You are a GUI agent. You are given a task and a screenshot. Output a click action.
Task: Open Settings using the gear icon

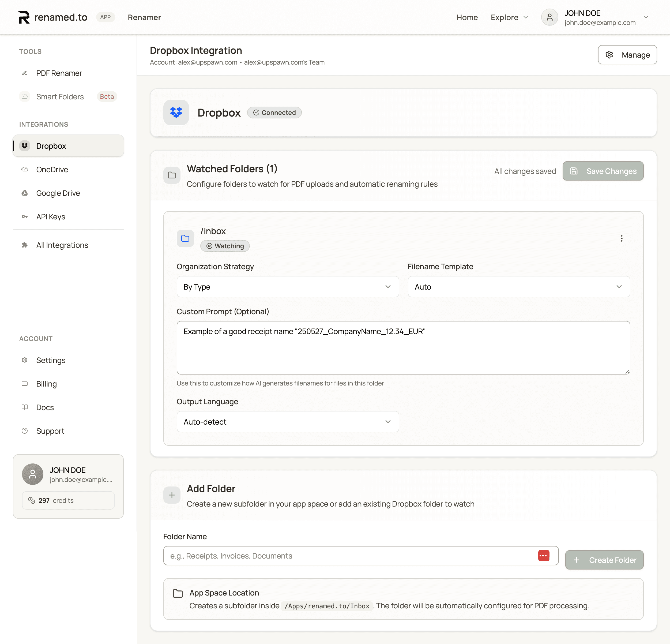25,360
